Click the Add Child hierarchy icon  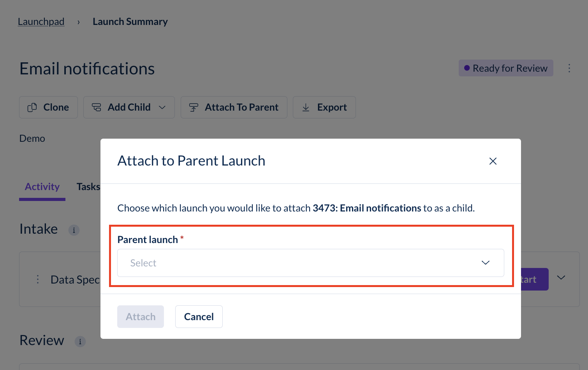[x=97, y=107]
